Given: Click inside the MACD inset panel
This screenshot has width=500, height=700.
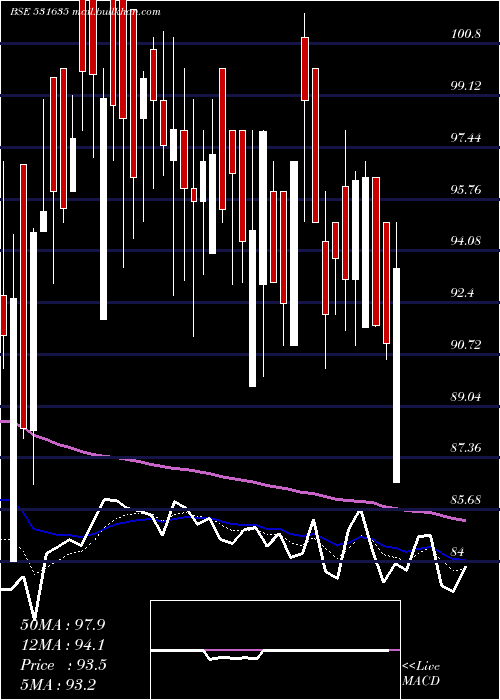Looking at the screenshot, I should pyautogui.click(x=275, y=650).
